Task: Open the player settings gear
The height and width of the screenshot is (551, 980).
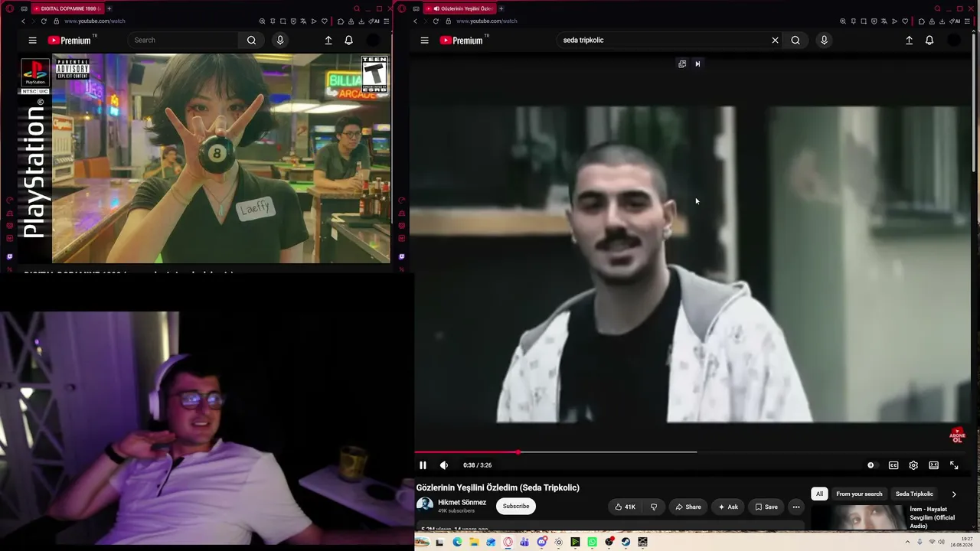Action: 913,465
